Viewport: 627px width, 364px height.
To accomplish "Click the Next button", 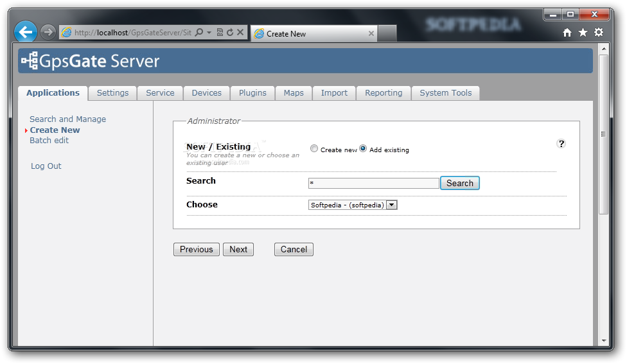I will coord(238,249).
